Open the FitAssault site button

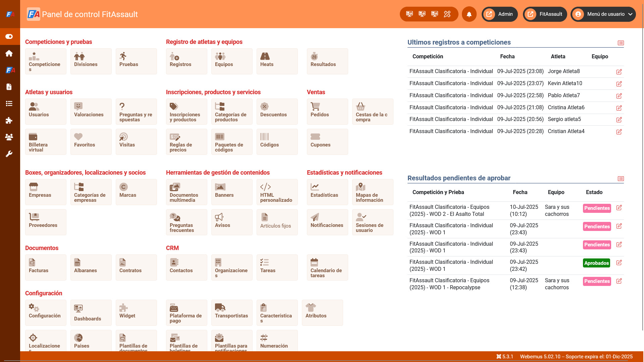tap(545, 14)
